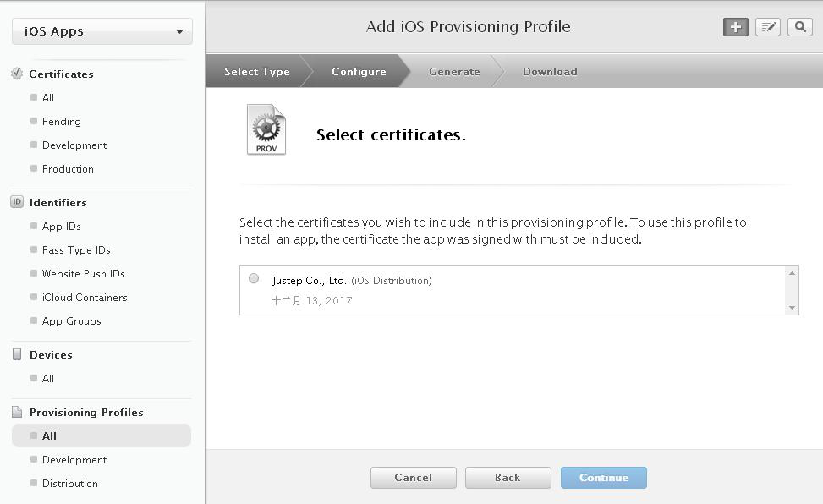823x504 pixels.
Task: Click the edit pencil icon in header
Action: [x=768, y=27]
